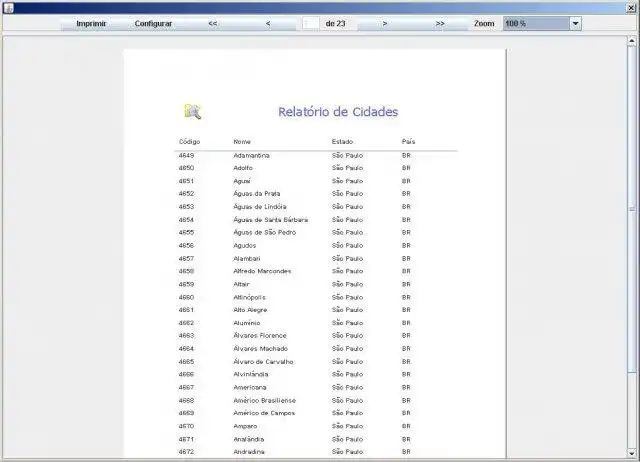Click the País column header
Viewport: 640px width, 462px height.
[x=408, y=142]
